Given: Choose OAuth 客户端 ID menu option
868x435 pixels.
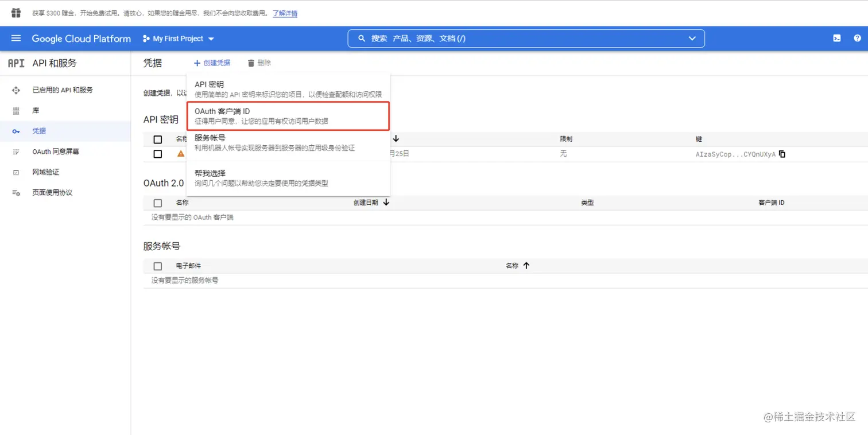Looking at the screenshot, I should 288,116.
